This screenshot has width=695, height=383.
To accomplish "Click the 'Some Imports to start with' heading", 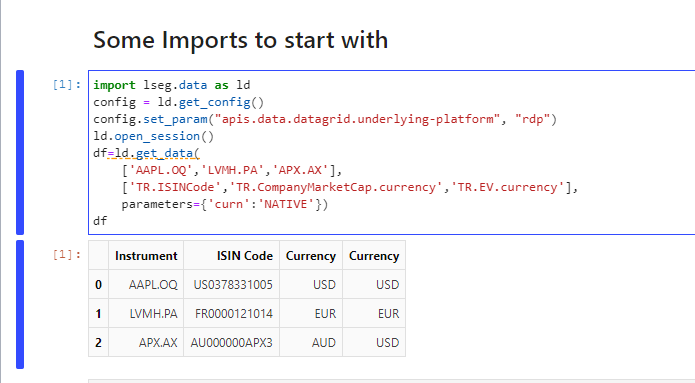I will pos(241,40).
